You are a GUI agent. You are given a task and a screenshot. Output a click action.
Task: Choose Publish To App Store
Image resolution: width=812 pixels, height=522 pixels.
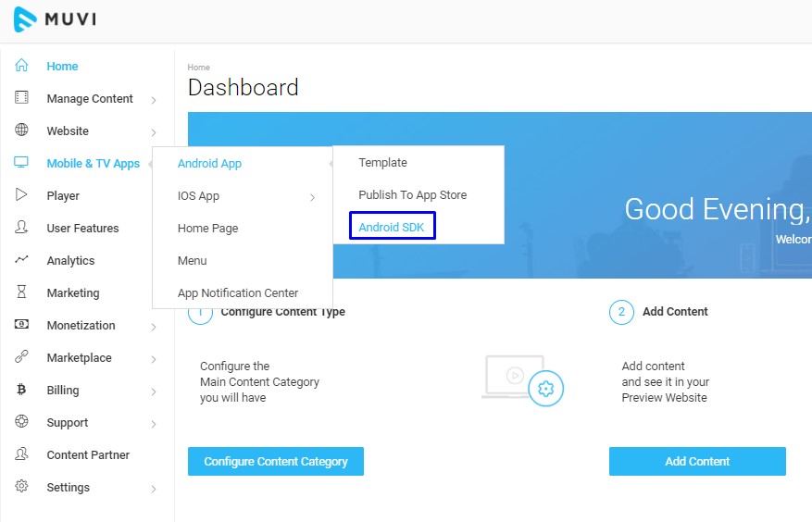coord(413,194)
